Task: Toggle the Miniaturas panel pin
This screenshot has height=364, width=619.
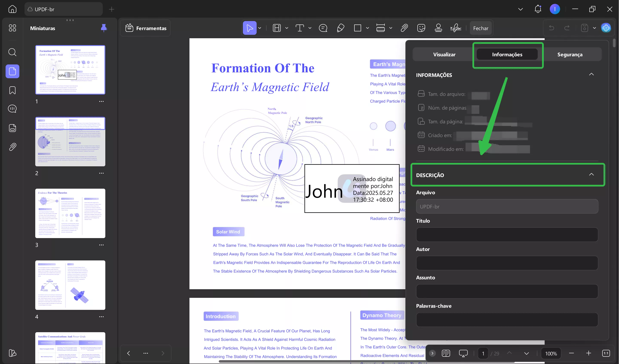Action: (x=104, y=28)
